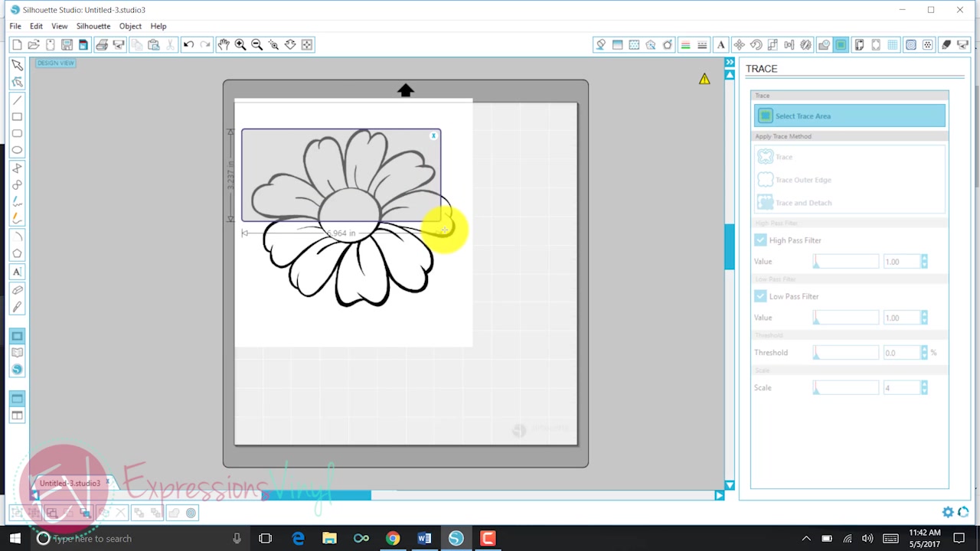Open the Library book icon
Screen dimensions: 980x551
17,353
